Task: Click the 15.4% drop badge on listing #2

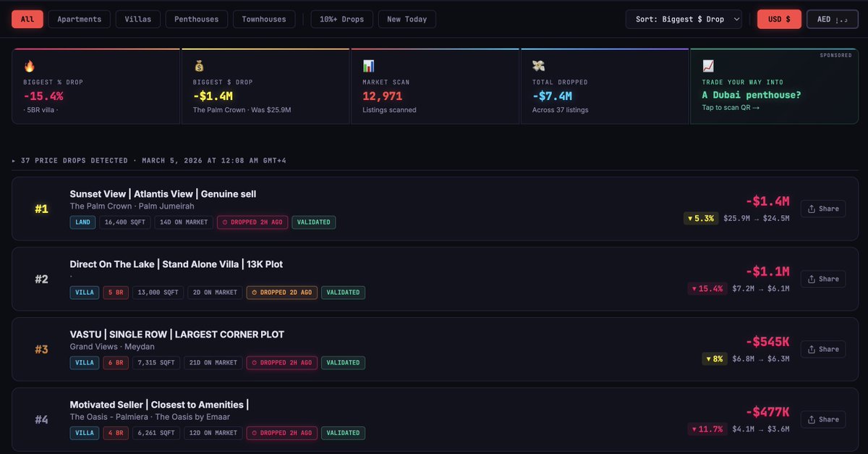Action: 707,288
